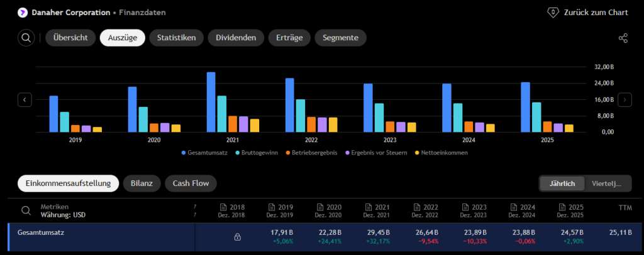Click the Gesamtumsatz row label
The height and width of the screenshot is (255, 644).
41,232
